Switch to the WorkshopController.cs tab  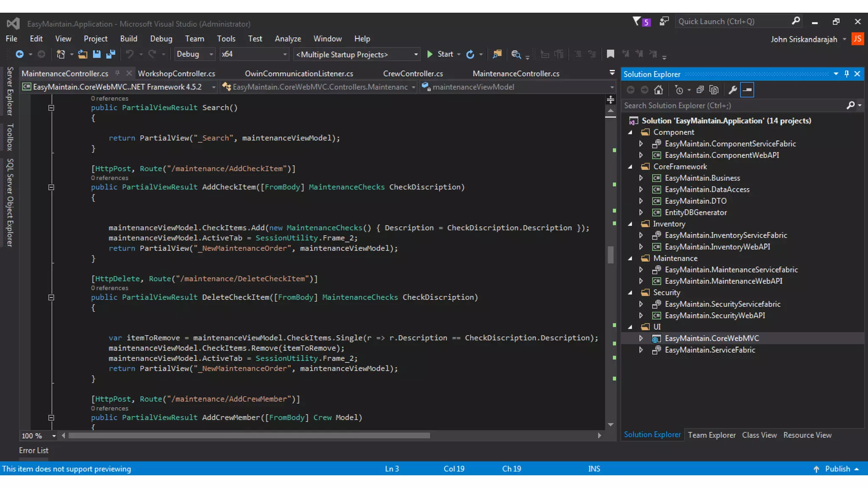(x=176, y=74)
